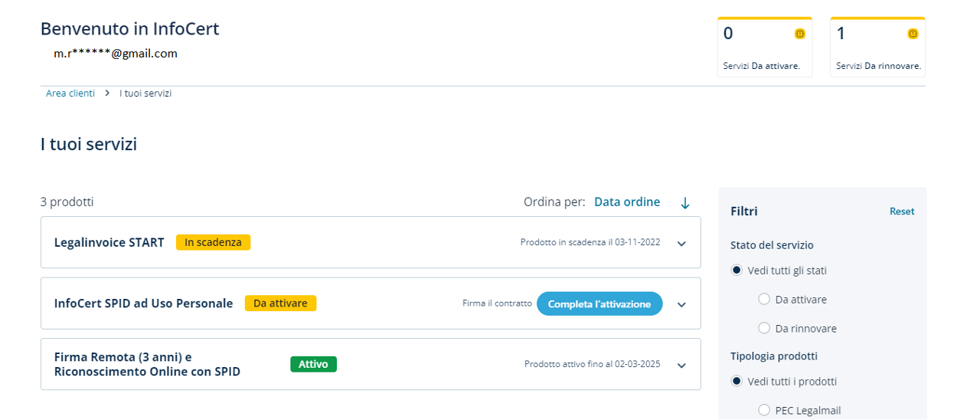
Task: Click the info icon on 'Da rinnovare' card
Action: point(912,34)
